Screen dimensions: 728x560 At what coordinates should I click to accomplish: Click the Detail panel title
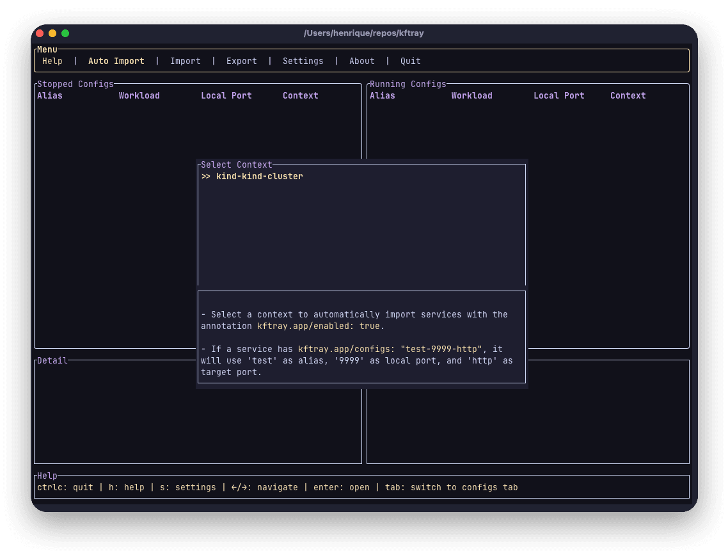(x=52, y=361)
